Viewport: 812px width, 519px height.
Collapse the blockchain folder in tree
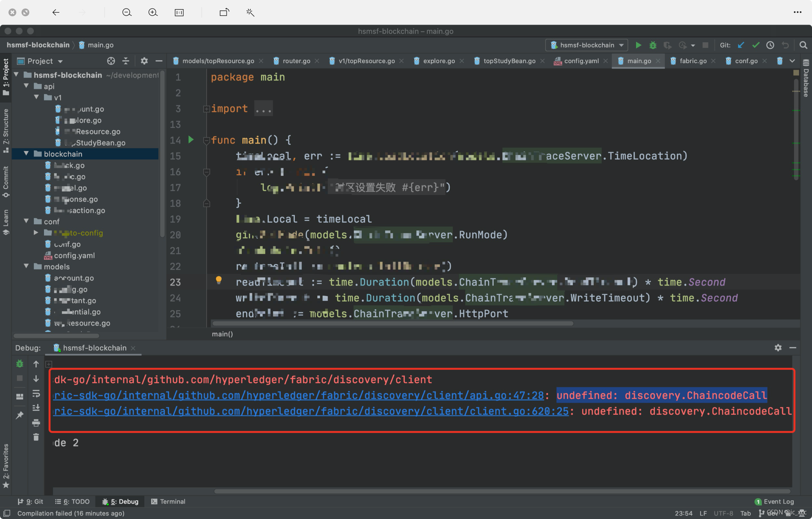click(x=26, y=154)
